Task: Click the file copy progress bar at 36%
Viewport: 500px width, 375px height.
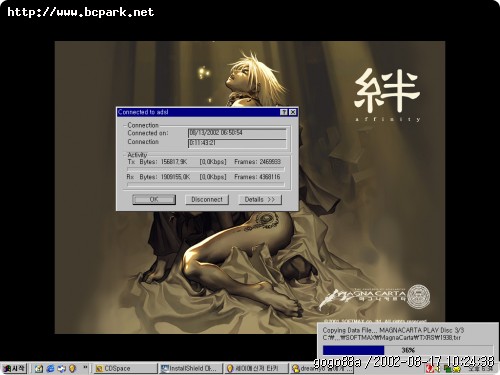Action: pos(408,350)
